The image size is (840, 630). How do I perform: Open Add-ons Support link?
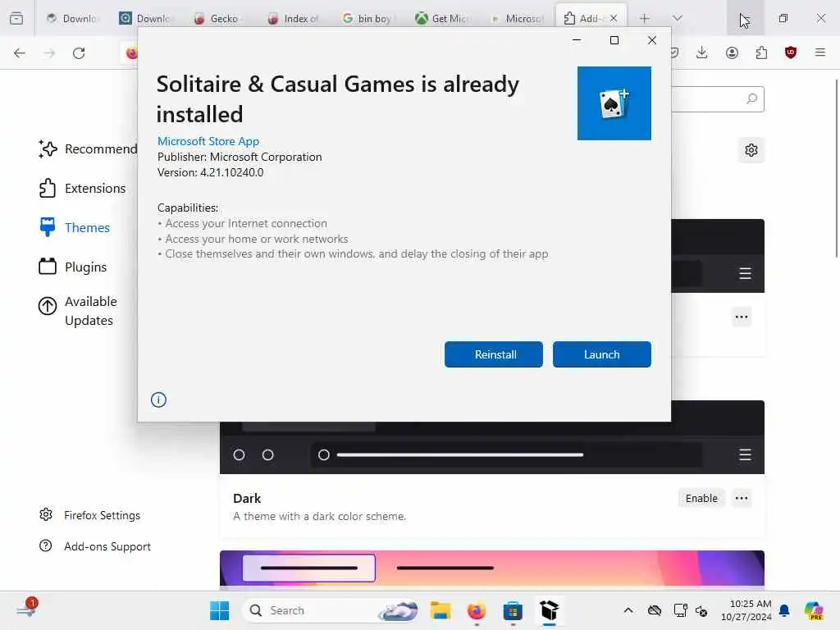click(x=95, y=546)
